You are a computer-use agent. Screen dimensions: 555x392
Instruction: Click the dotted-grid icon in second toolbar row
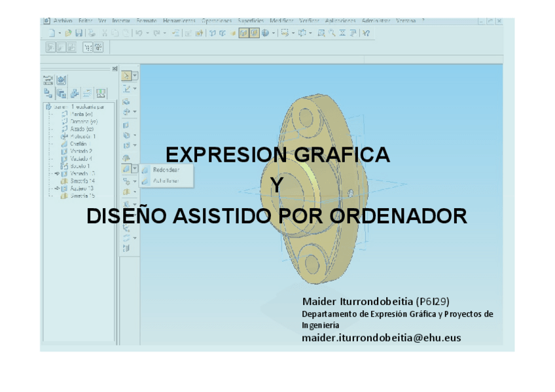pyautogui.click(x=88, y=47)
